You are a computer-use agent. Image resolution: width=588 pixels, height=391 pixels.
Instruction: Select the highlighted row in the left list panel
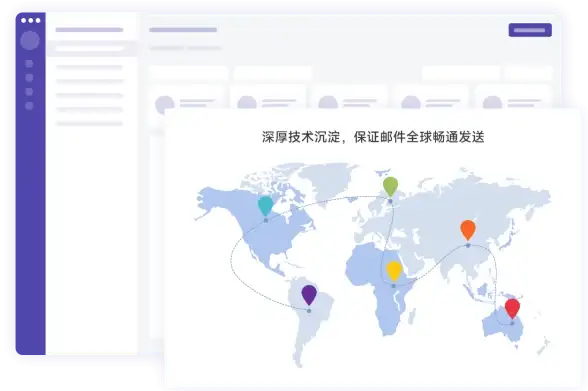[x=92, y=49]
